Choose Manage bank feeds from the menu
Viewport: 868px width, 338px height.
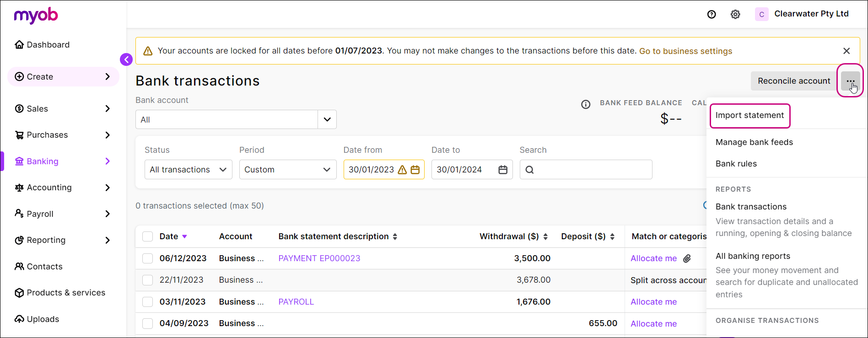click(754, 142)
